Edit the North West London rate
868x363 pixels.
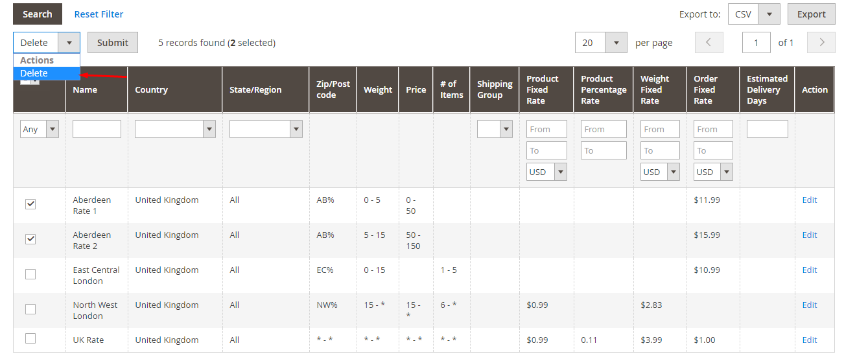(809, 305)
